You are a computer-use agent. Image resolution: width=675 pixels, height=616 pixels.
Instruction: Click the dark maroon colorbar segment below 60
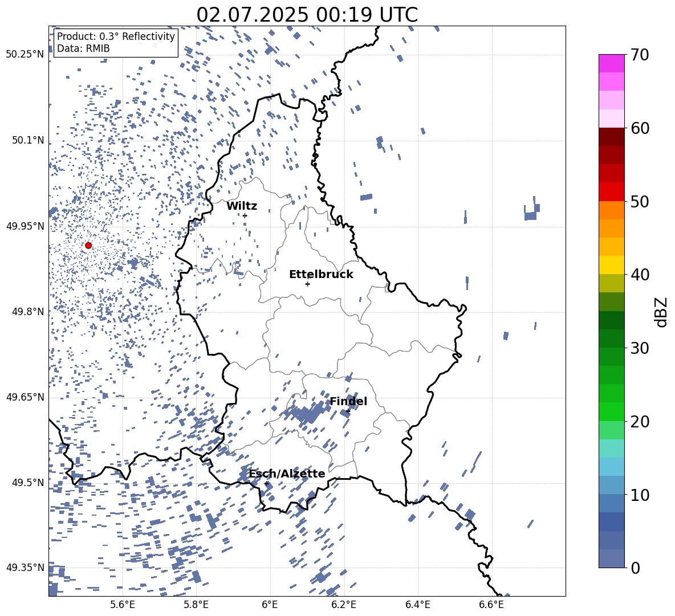tap(611, 137)
